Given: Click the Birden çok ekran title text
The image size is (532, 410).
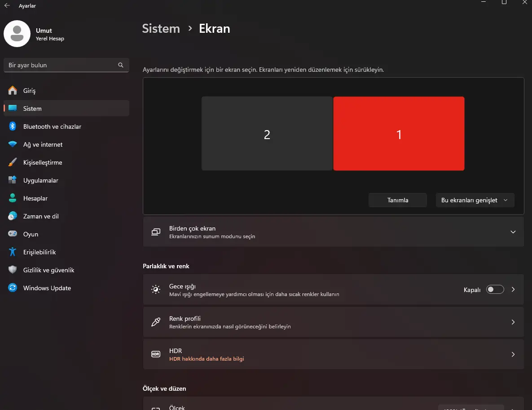Looking at the screenshot, I should coord(193,228).
